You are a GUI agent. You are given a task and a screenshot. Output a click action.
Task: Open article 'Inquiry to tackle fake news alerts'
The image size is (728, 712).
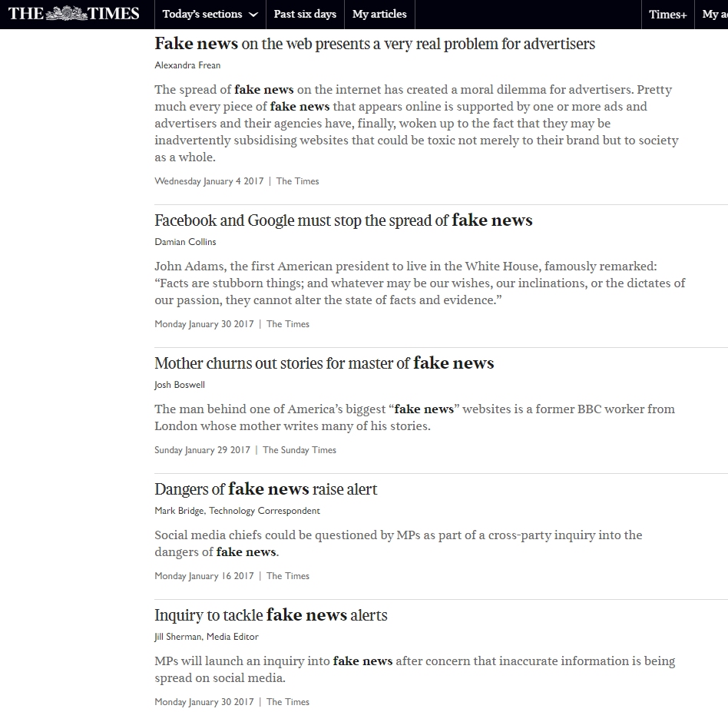point(270,615)
